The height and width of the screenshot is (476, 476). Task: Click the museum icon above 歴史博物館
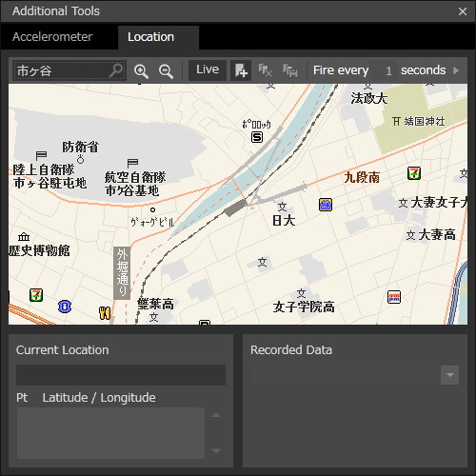coord(24,237)
